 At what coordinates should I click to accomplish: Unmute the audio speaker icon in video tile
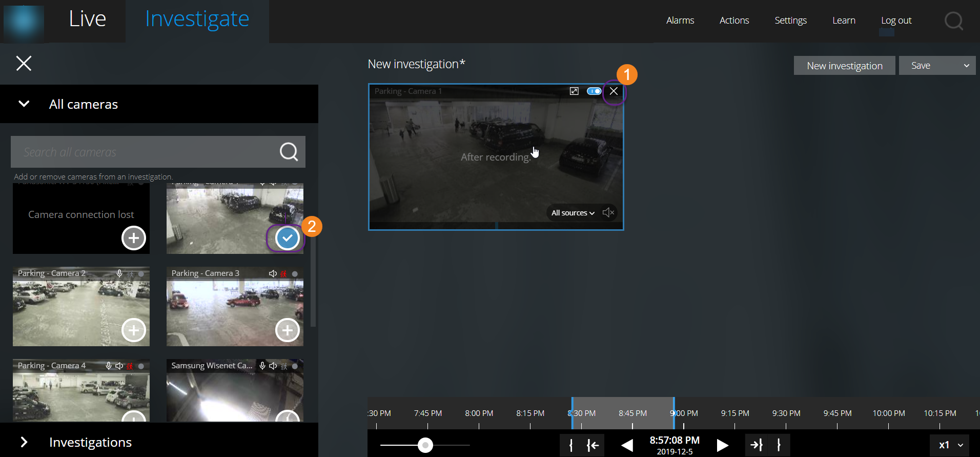click(x=608, y=212)
